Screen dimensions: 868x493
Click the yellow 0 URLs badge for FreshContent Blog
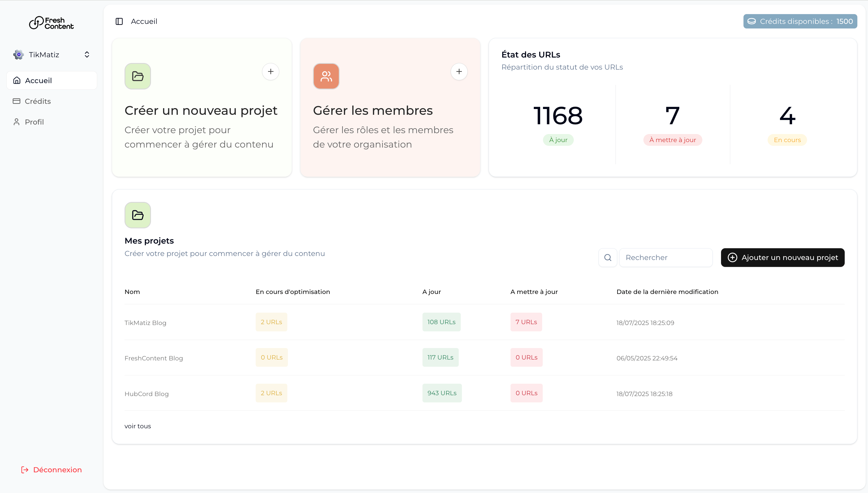[x=272, y=357]
